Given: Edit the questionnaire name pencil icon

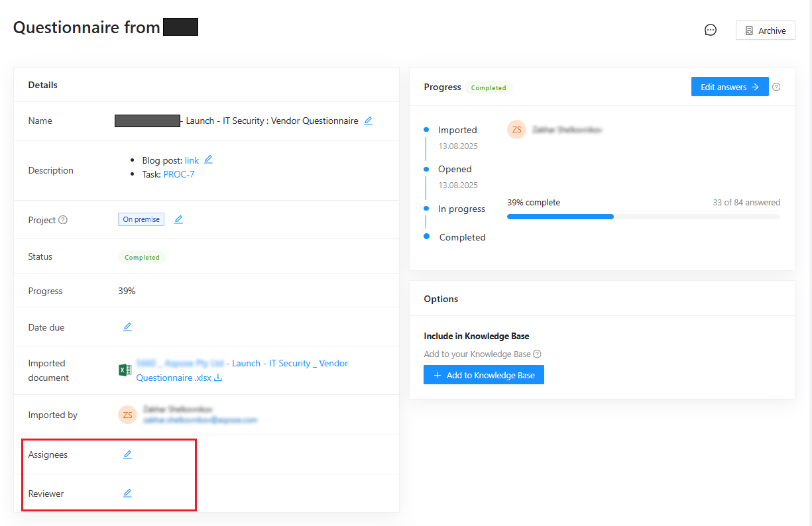Looking at the screenshot, I should click(368, 121).
